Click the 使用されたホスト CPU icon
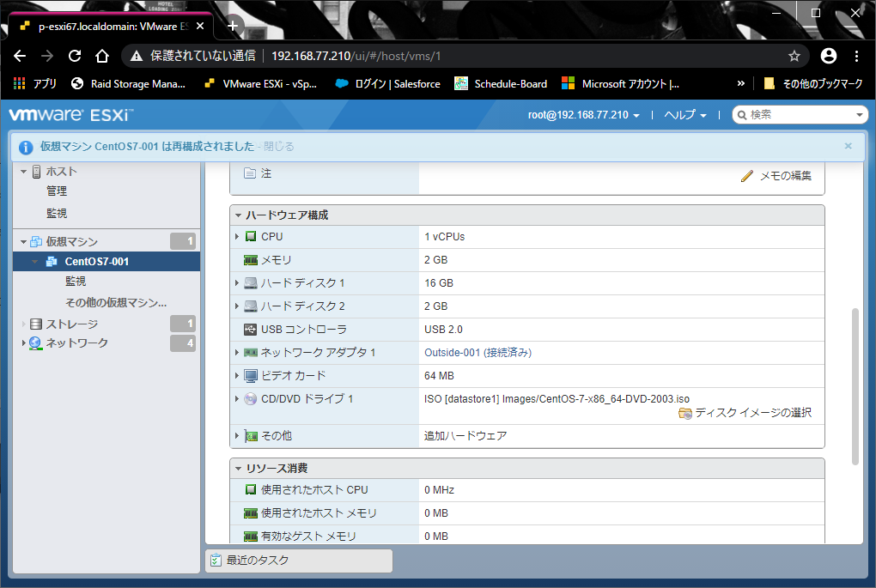 pyautogui.click(x=251, y=490)
